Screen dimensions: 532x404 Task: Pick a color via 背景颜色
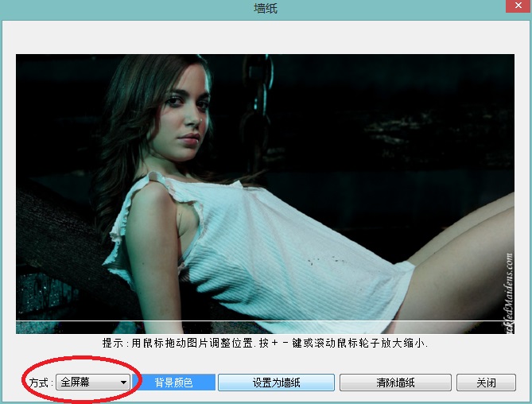(x=173, y=383)
